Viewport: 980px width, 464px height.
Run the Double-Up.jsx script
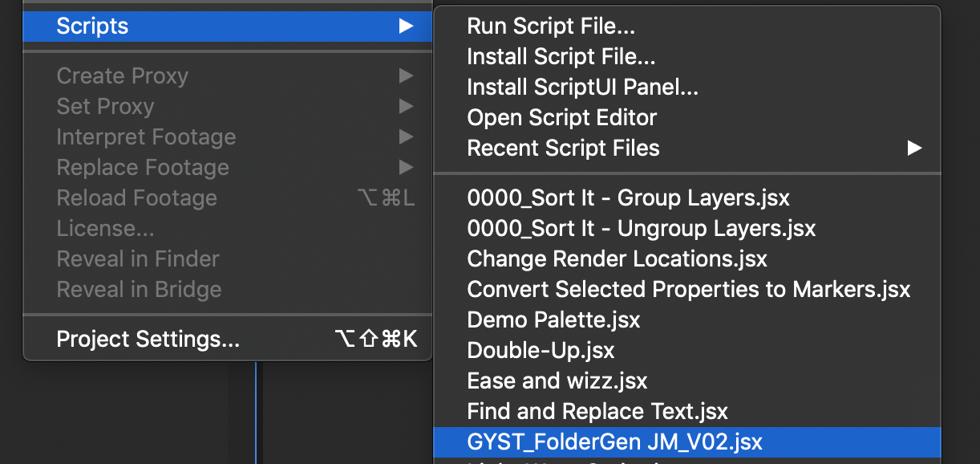[687, 351]
